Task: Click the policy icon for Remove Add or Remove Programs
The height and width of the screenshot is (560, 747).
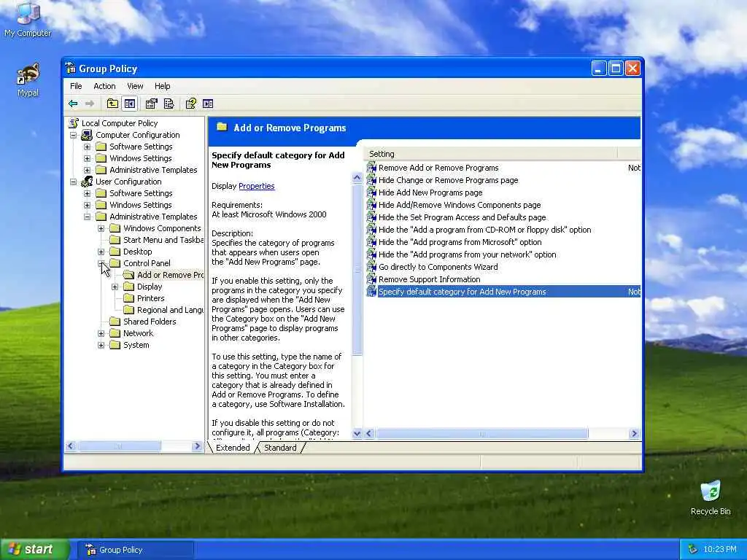Action: (371, 168)
